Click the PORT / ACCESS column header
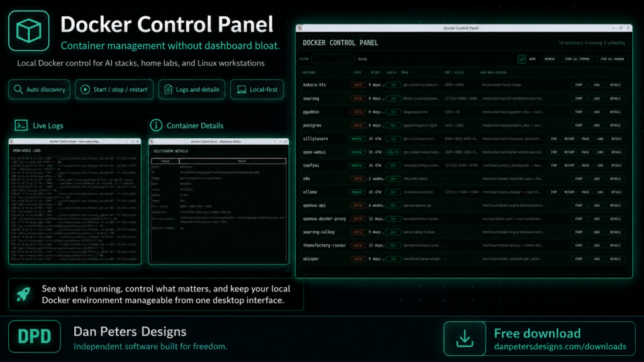Viewport: 644px width, 362px height. pos(454,73)
